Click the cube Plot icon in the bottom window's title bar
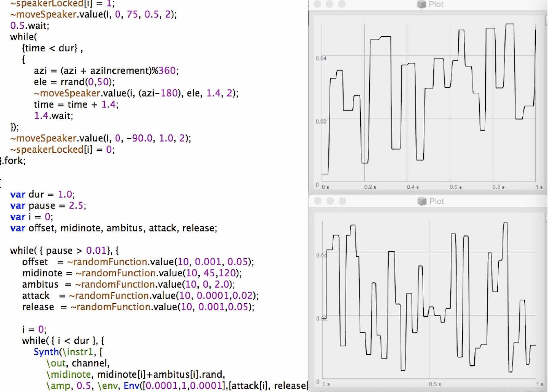Image resolution: width=548 pixels, height=392 pixels. click(421, 201)
